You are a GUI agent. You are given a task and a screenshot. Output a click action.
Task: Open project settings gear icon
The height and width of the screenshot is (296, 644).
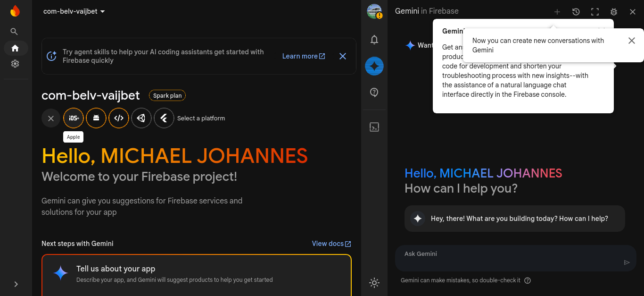click(15, 64)
